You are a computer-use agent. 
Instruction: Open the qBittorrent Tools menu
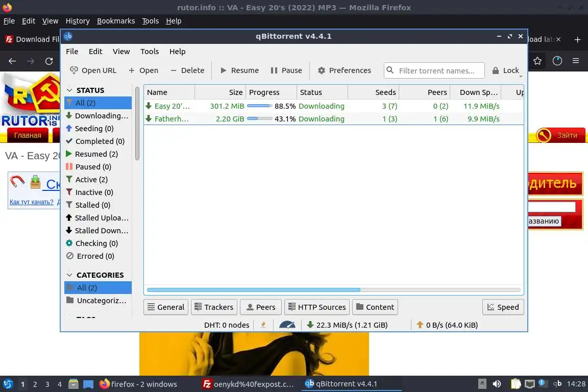[x=150, y=52]
